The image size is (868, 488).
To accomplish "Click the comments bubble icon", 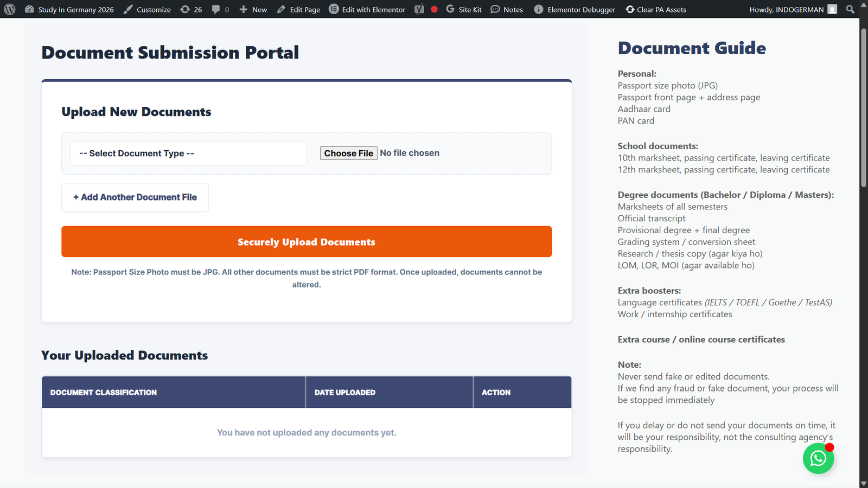I will (x=217, y=9).
